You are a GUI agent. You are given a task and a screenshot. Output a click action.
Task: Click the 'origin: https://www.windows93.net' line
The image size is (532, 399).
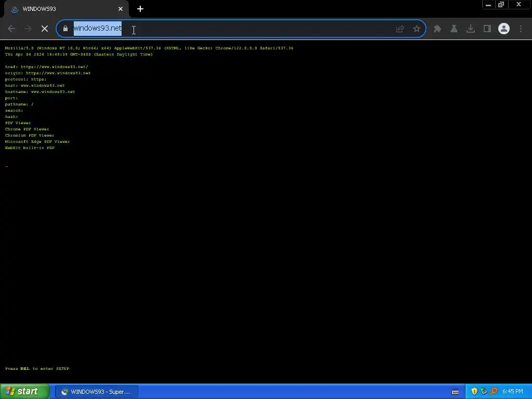click(48, 73)
